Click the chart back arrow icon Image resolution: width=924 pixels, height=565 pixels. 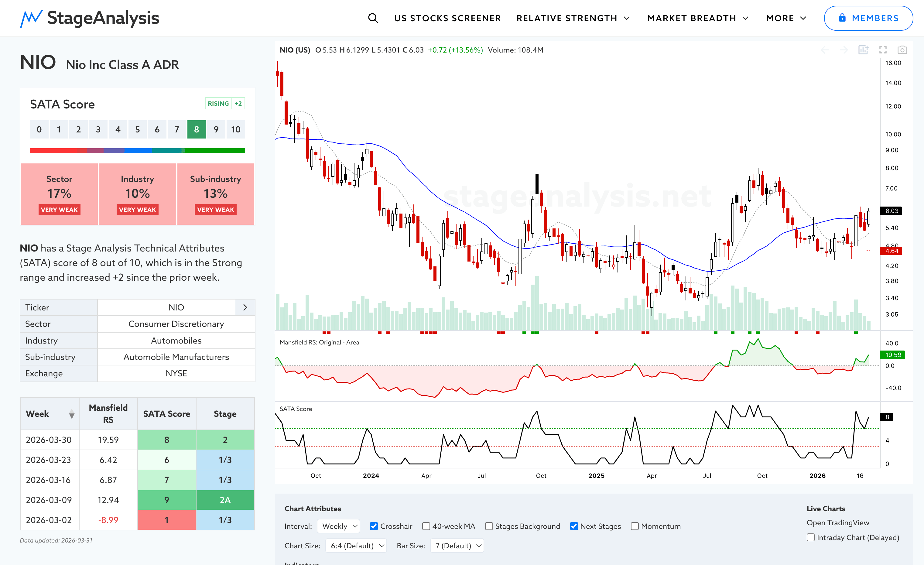click(825, 50)
